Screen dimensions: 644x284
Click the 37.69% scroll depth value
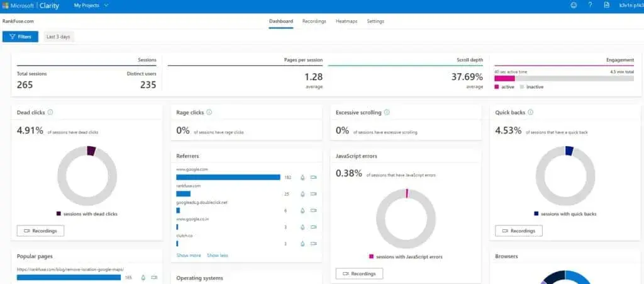tap(467, 77)
